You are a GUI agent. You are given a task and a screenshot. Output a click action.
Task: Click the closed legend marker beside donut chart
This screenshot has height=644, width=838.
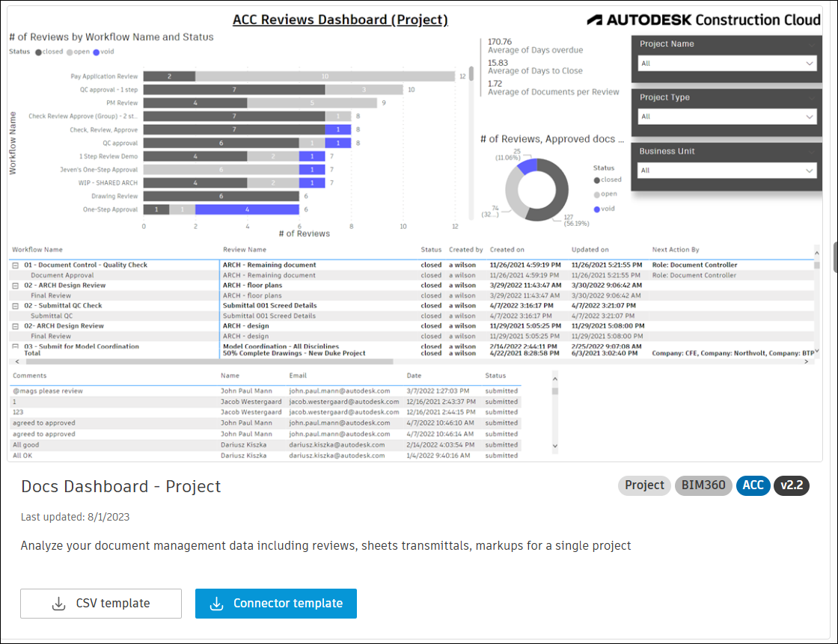coord(597,180)
